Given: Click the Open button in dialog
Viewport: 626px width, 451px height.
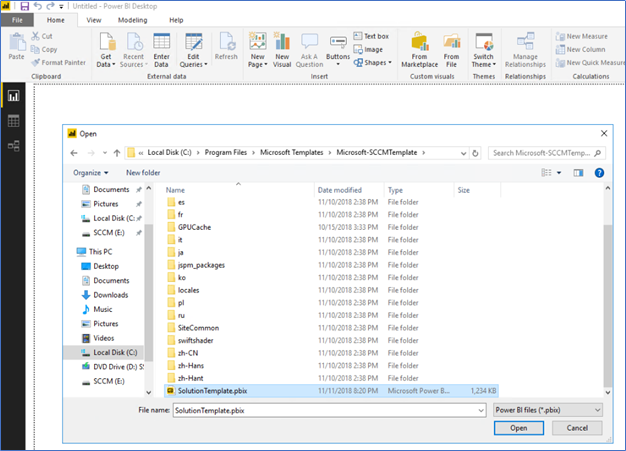Looking at the screenshot, I should (519, 428).
